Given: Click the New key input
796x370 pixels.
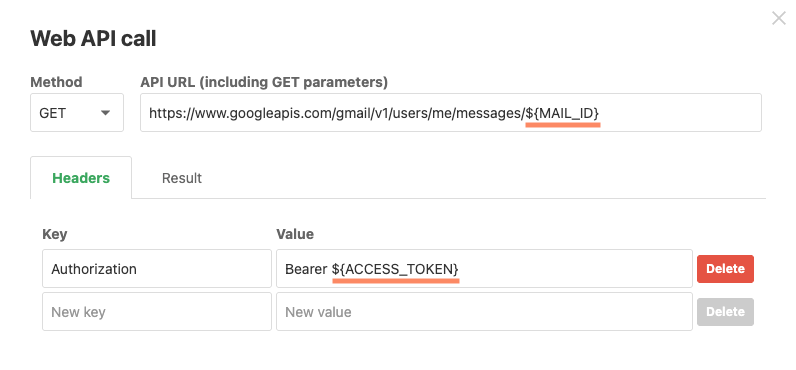Looking at the screenshot, I should 157,312.
